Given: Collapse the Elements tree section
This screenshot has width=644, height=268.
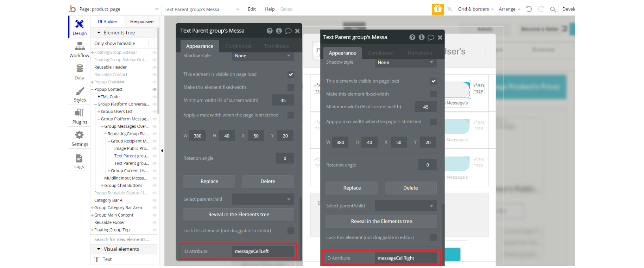Looking at the screenshot, I should 99,33.
